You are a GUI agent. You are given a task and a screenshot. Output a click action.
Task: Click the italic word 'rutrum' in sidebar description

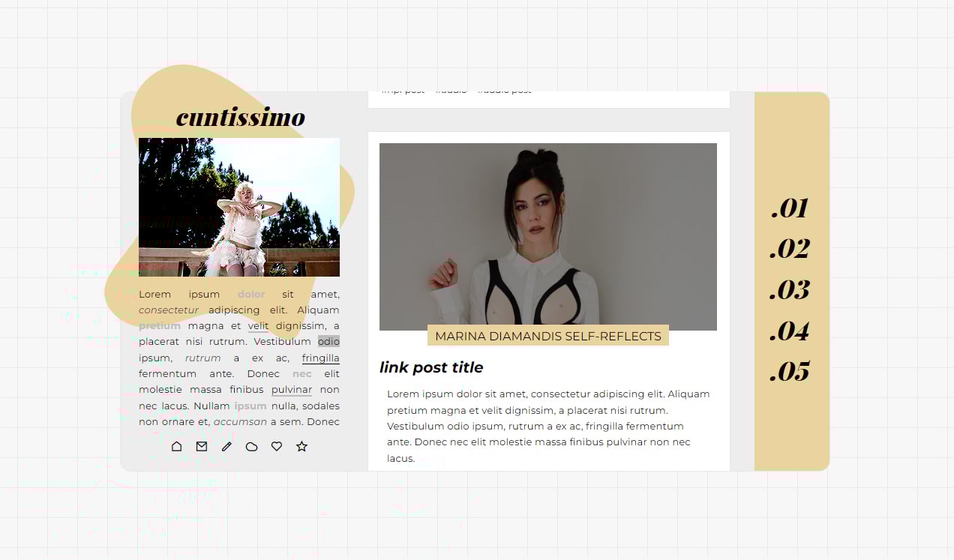point(203,358)
